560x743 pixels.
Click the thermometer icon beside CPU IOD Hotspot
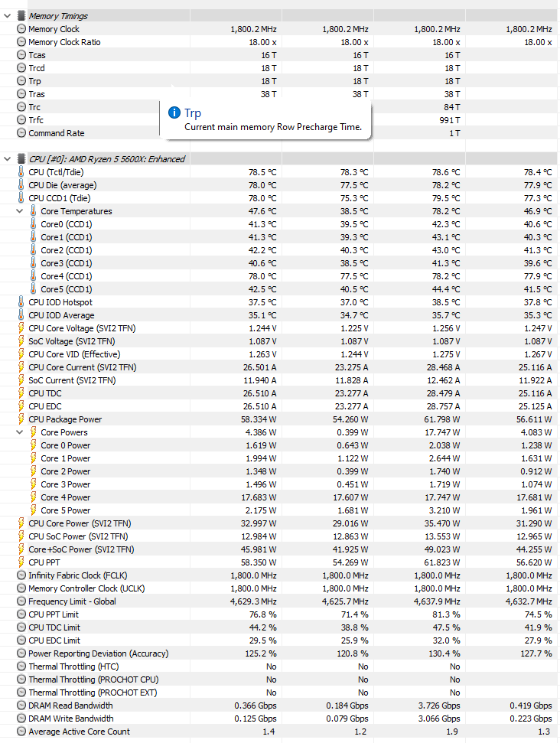point(21,301)
